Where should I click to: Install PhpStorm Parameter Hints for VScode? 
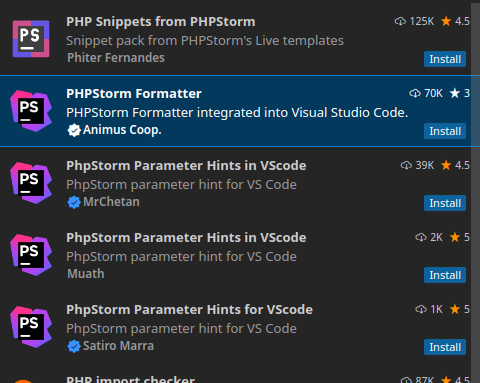445,347
